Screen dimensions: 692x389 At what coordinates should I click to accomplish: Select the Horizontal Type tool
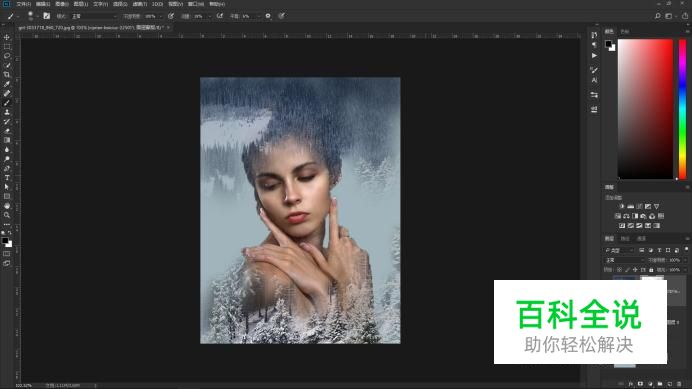tap(7, 178)
